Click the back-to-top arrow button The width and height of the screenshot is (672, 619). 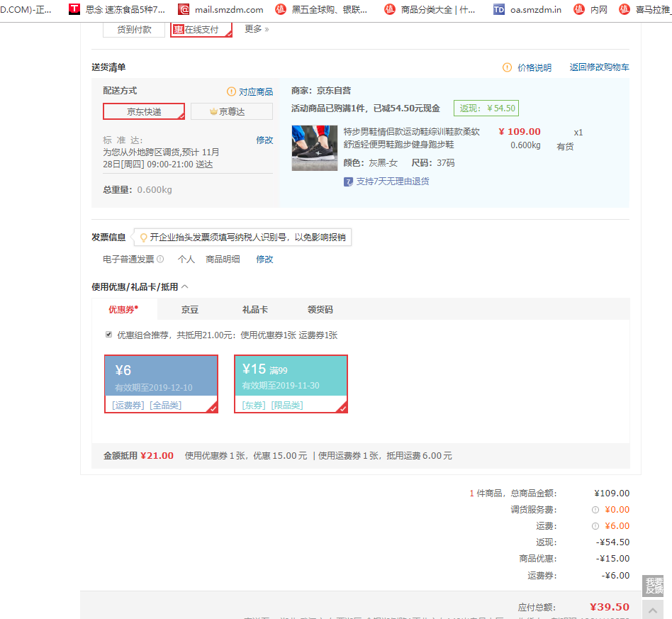653,609
